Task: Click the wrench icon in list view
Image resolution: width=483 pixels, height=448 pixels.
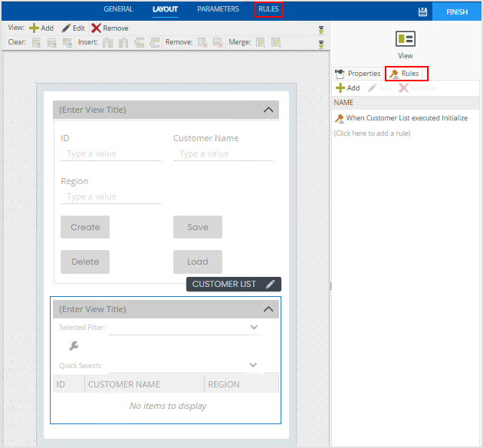Action: (74, 346)
